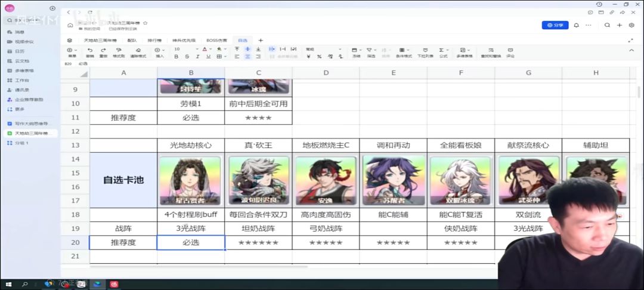Viewport: 644px width, 290px height.
Task: Click the search magnifier in header
Action: [x=607, y=25]
